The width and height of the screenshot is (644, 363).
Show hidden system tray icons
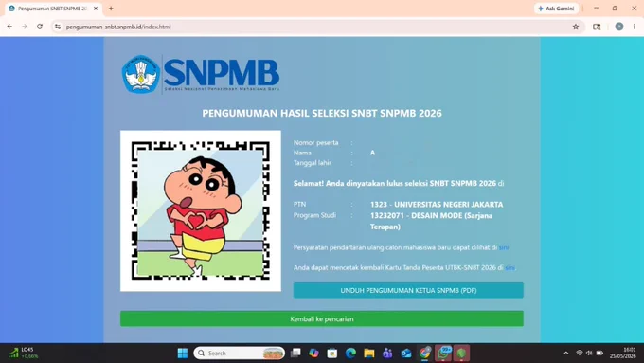(x=566, y=354)
